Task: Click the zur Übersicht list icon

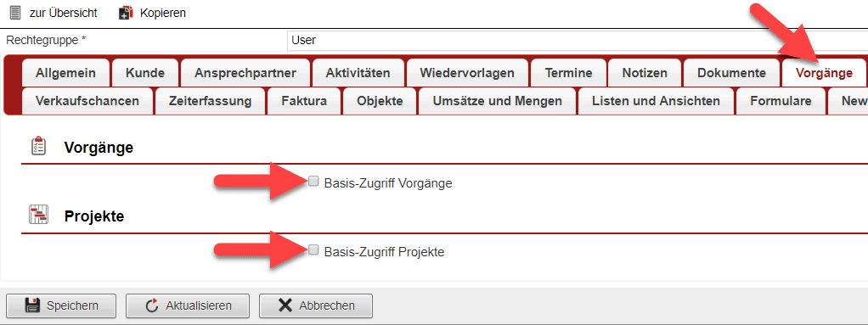Action: tap(16, 12)
